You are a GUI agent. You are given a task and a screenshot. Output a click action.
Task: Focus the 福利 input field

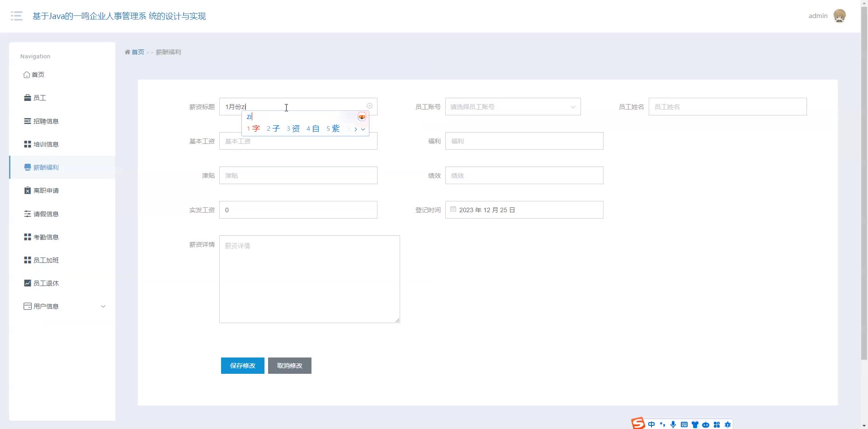click(x=524, y=141)
